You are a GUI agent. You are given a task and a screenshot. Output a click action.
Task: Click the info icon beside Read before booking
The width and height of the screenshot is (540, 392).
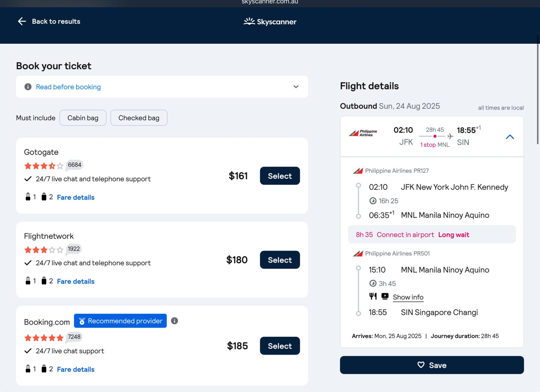(28, 87)
